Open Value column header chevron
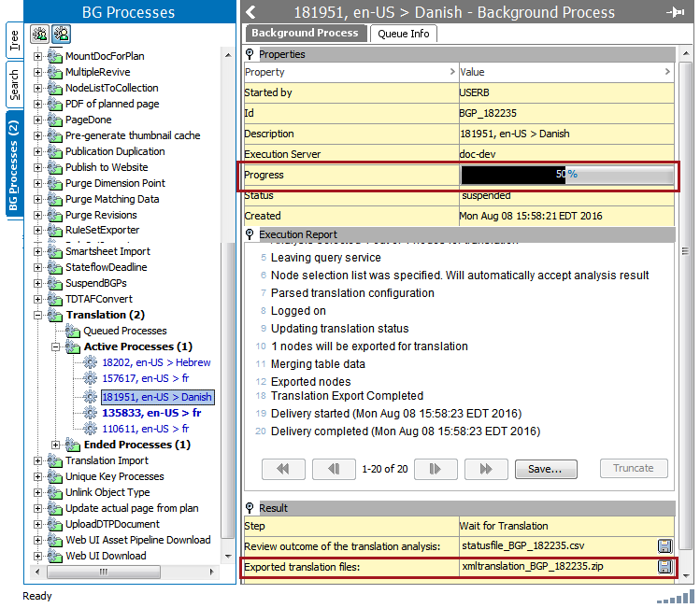Viewport: 700px width, 608px height. [667, 71]
